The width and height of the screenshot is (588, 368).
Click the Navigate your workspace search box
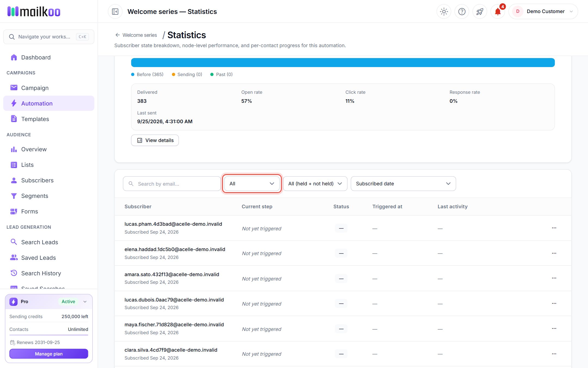pyautogui.click(x=49, y=37)
